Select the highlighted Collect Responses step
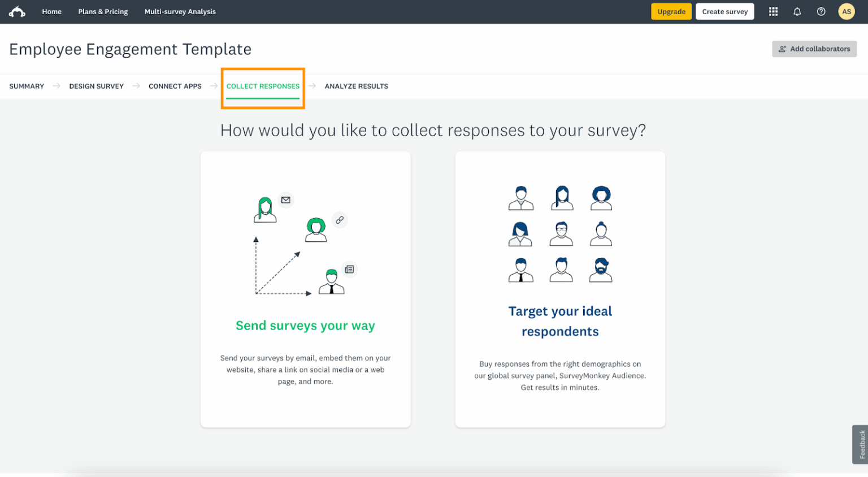The width and height of the screenshot is (868, 477). click(263, 86)
